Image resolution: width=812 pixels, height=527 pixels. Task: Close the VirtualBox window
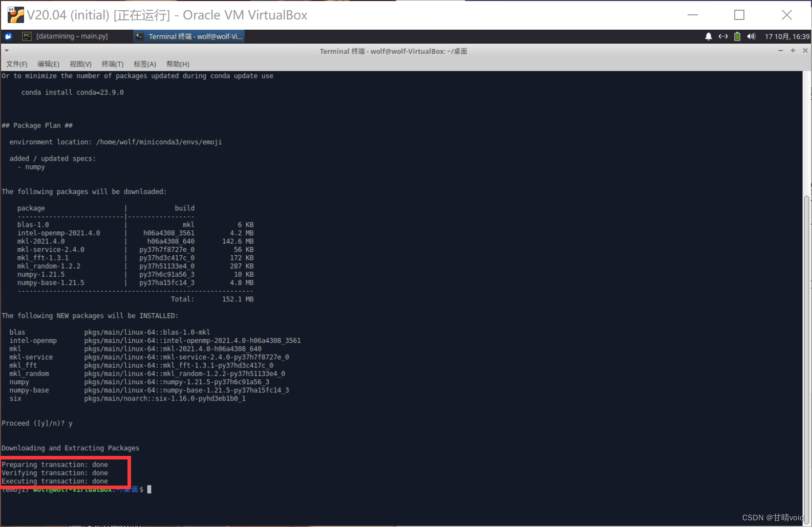click(x=787, y=15)
